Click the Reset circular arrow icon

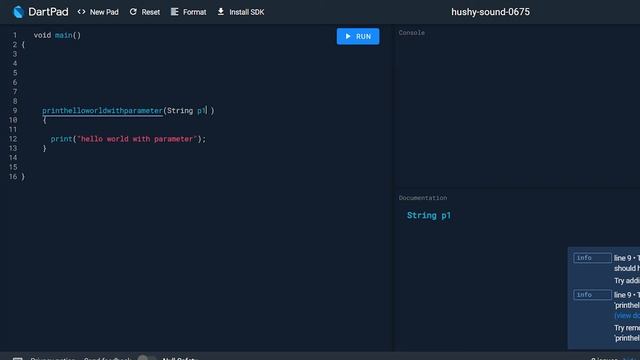click(133, 12)
